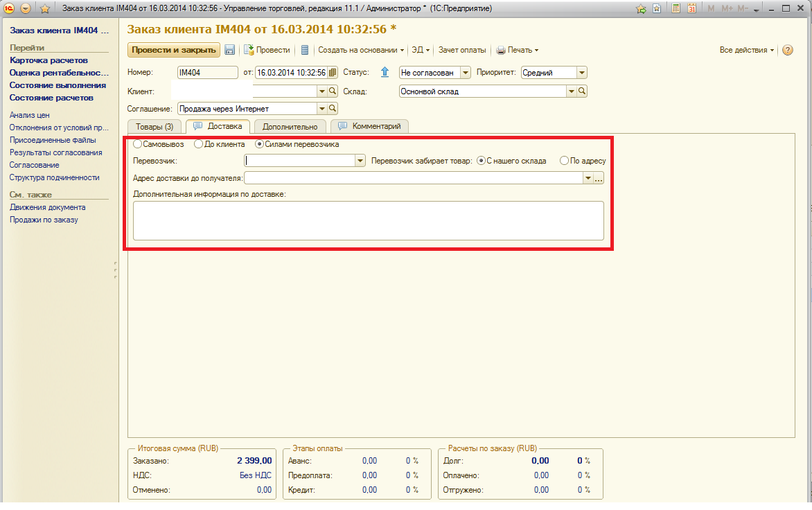Viewport: 812px width, 510px height.
Task: Add to favorites using star-with-arrow icon
Action: pos(641,8)
